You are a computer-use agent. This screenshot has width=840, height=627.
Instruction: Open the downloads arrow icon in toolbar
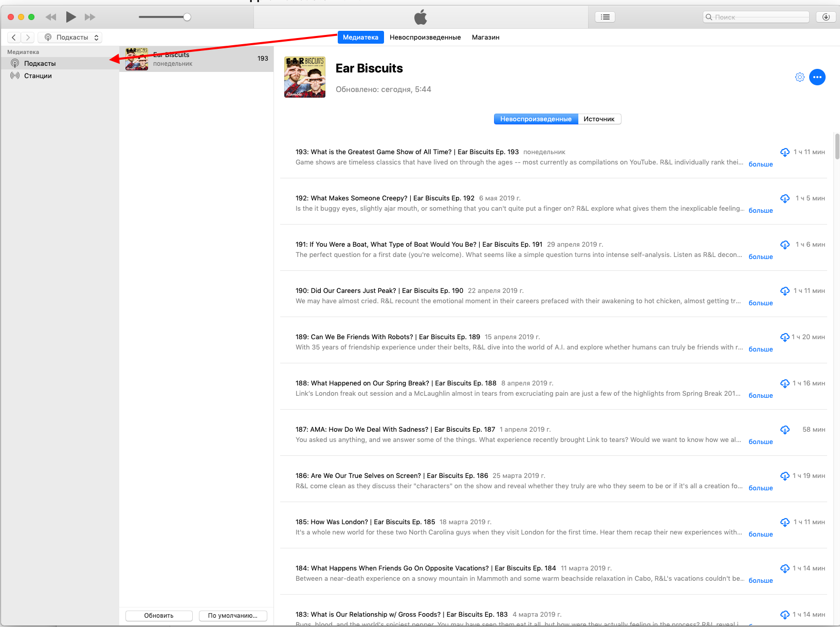[x=826, y=17]
